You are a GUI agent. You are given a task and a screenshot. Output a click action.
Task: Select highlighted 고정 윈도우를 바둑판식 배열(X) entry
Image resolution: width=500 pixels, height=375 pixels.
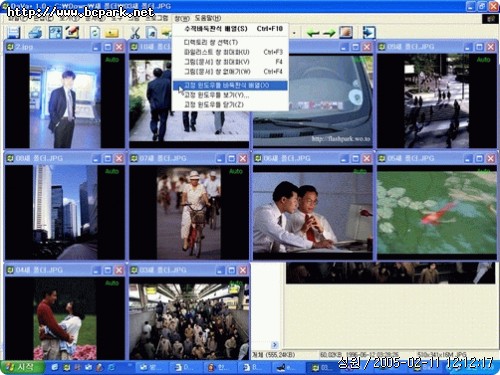[x=230, y=85]
